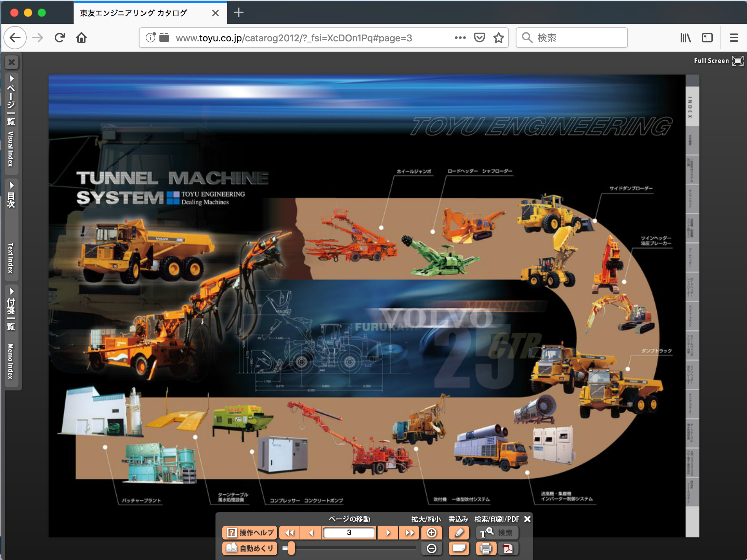Go back in browser history
747x560 pixels.
pyautogui.click(x=15, y=38)
